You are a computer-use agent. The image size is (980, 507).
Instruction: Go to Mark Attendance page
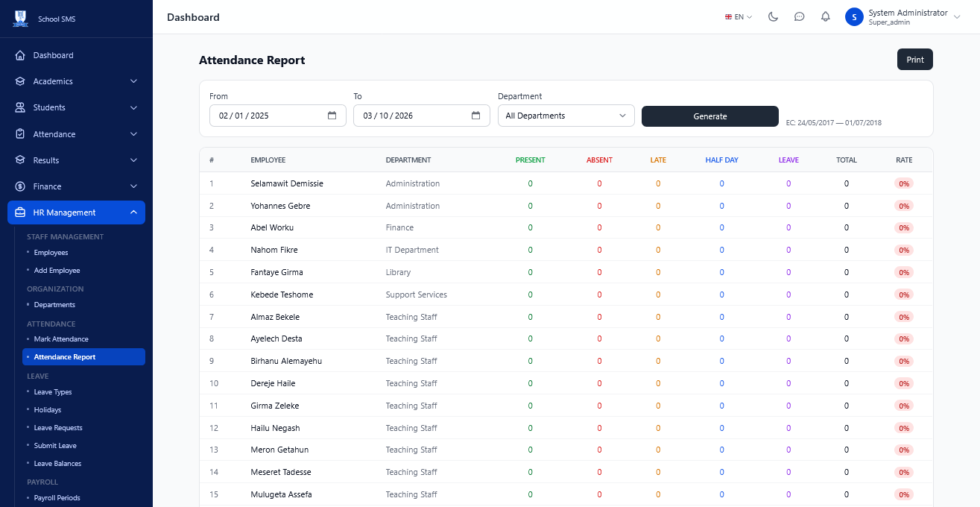click(x=61, y=339)
